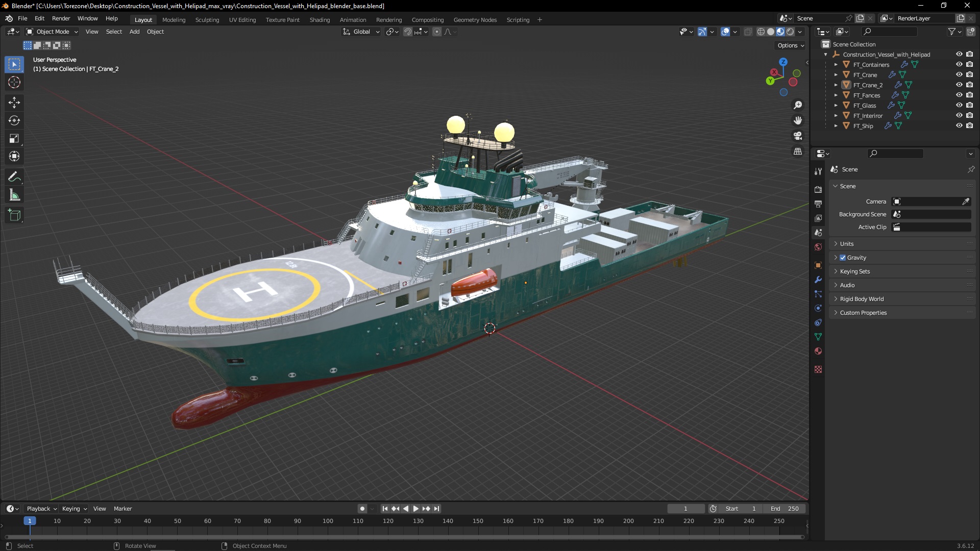Viewport: 980px width, 551px height.
Task: Collapse Construction_Vessel_with_Helipad collection
Action: click(825, 55)
